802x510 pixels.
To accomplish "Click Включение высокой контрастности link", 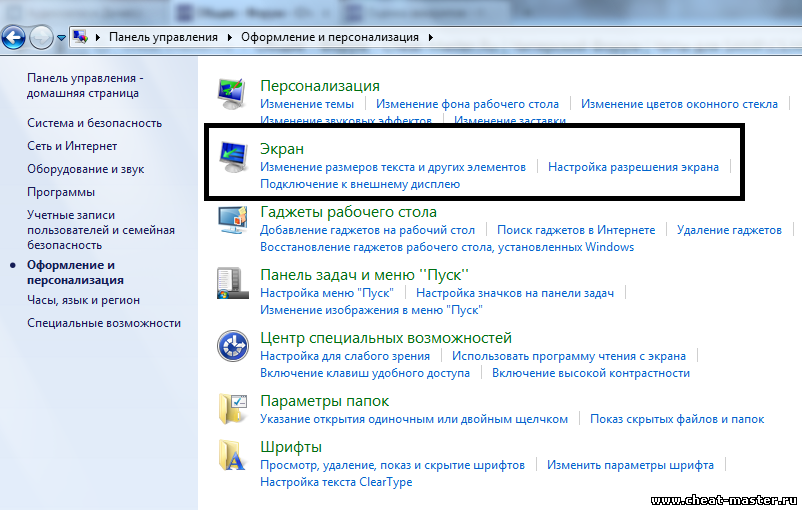I will click(590, 373).
